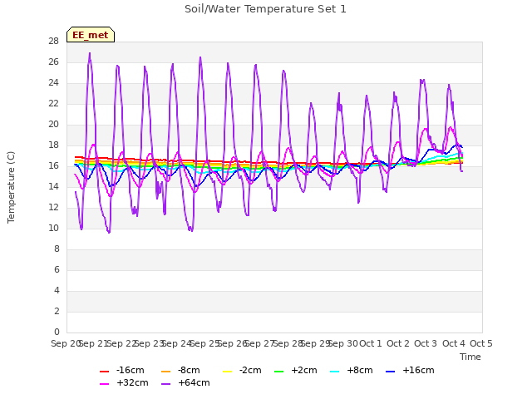532x399 pixels.
Task: Click the chart title Soil/Water Temperature Set 1
Action: 265,9
